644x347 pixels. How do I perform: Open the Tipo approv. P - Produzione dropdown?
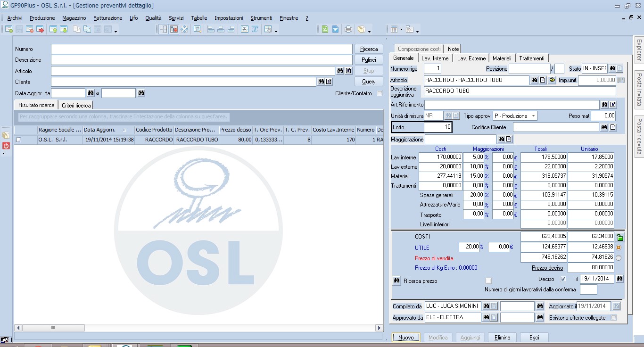coord(515,116)
